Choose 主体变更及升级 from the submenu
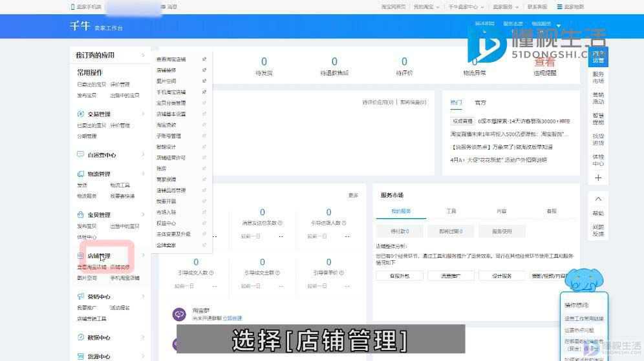 coord(174,234)
